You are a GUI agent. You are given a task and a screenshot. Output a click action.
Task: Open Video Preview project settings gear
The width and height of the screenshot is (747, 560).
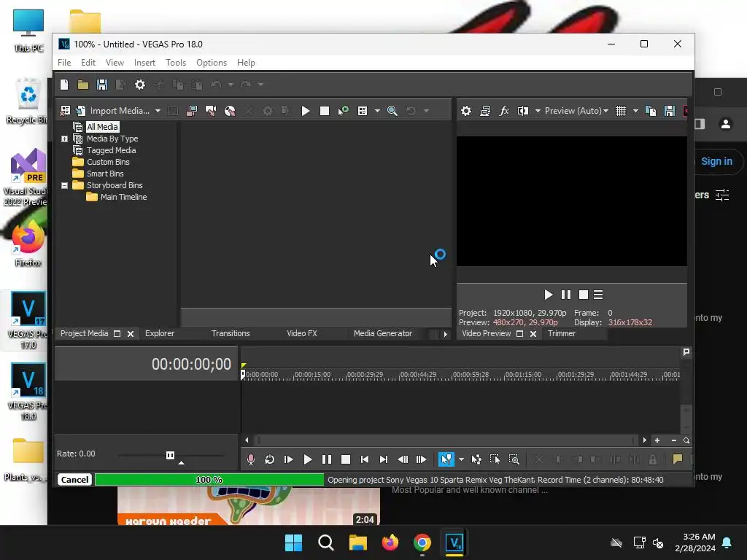[466, 111]
